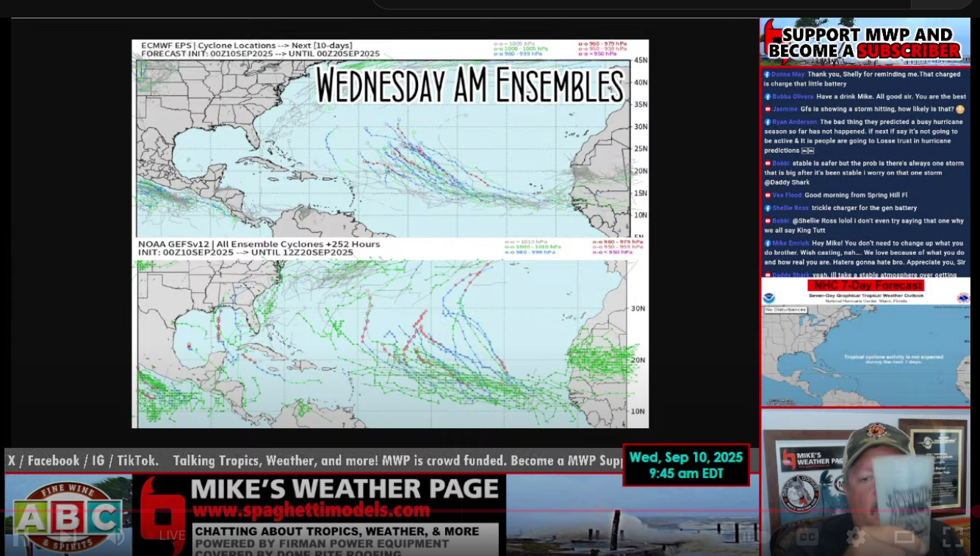The width and height of the screenshot is (980, 556).
Task: Click the ECMWF EPS Cyclone Locations header
Action: (260, 49)
